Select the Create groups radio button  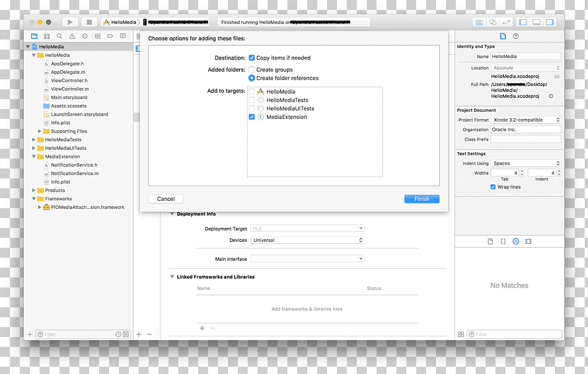pyautogui.click(x=252, y=69)
